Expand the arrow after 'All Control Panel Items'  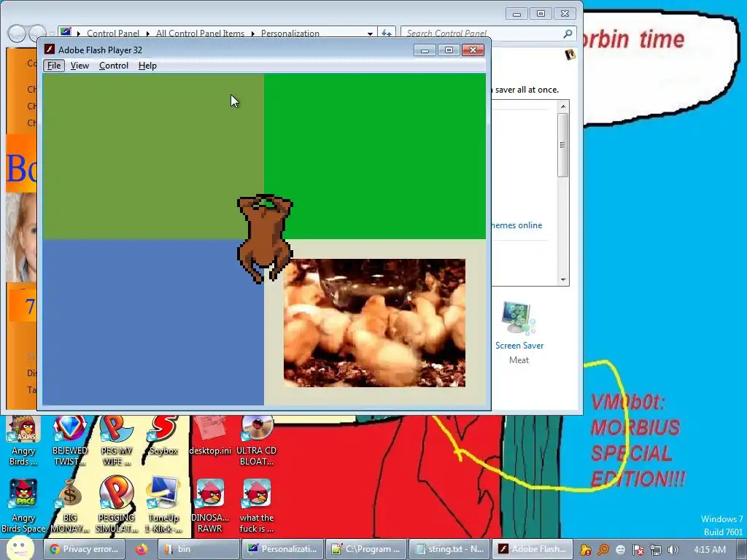252,34
